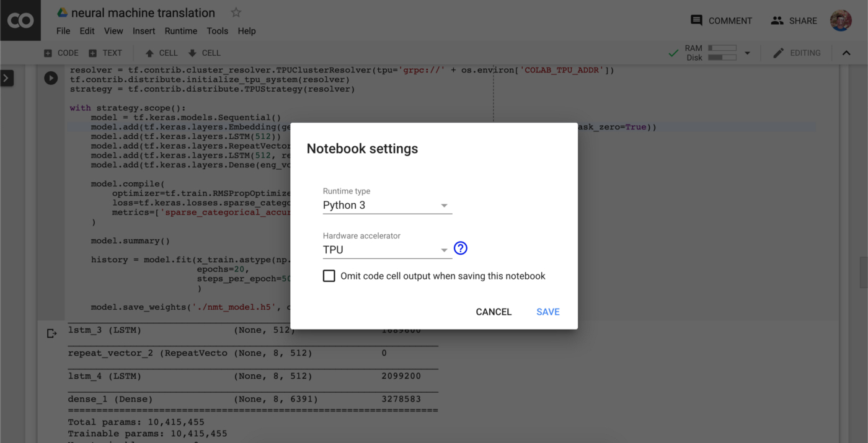Save the Notebook settings

click(548, 312)
